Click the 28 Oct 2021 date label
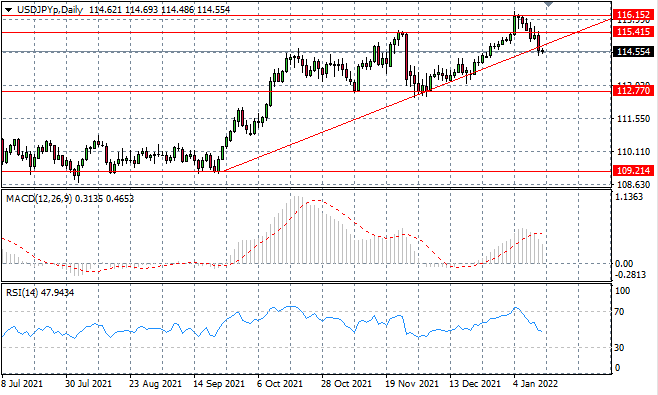The width and height of the screenshot is (658, 395). pos(346,384)
